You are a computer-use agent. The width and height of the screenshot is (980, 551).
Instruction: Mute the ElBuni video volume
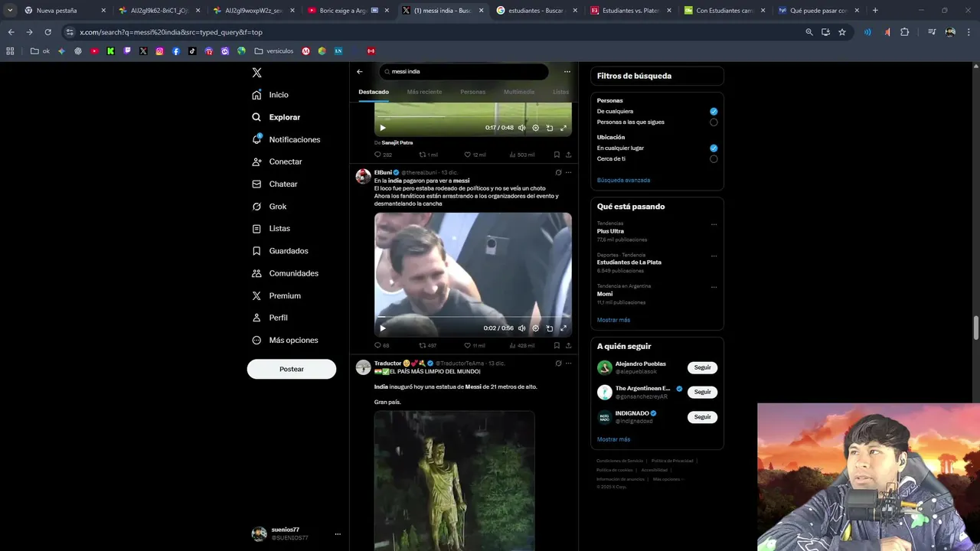522,328
